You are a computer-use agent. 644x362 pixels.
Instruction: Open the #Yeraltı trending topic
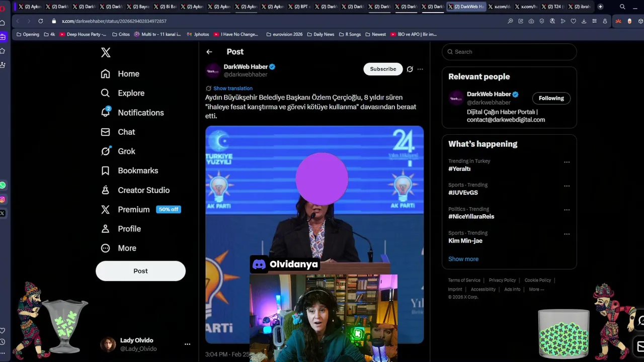(459, 169)
